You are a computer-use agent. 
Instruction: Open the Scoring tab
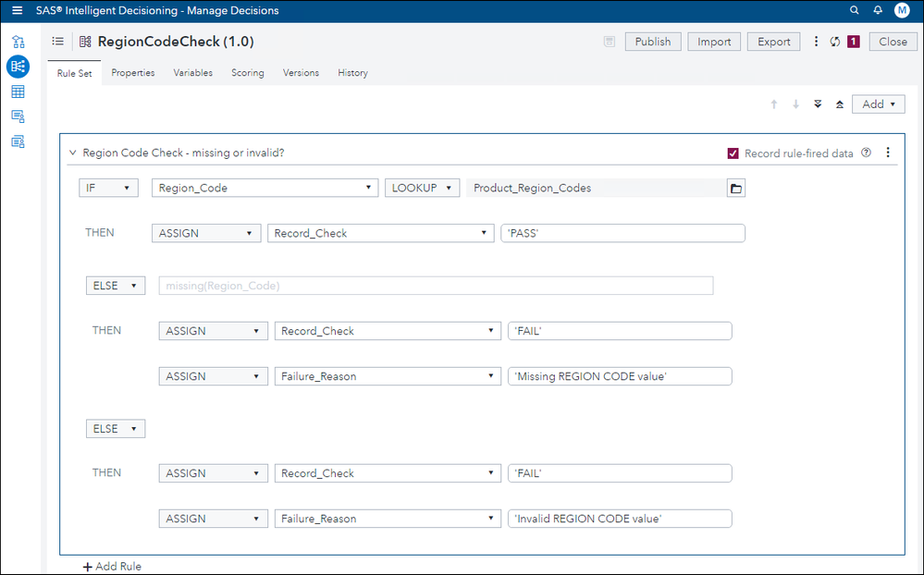pyautogui.click(x=247, y=73)
